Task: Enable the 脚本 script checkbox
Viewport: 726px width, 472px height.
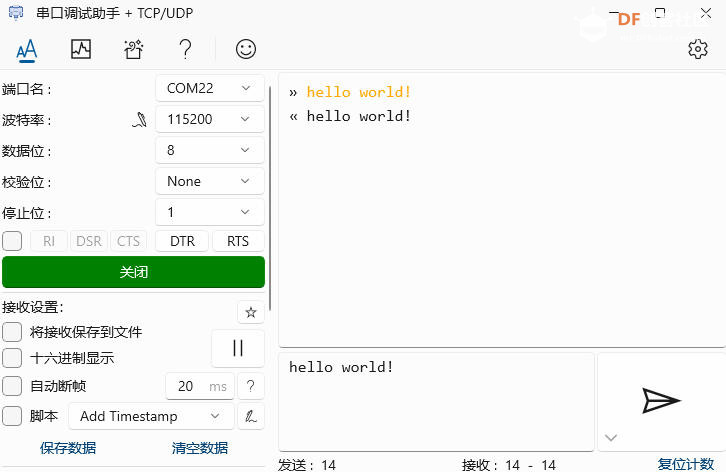Action: (12, 416)
